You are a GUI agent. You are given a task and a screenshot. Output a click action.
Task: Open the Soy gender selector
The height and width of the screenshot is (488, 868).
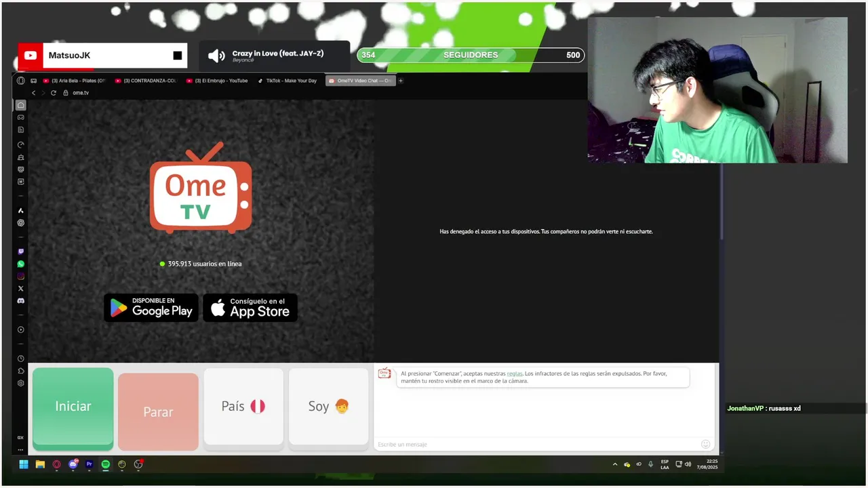point(329,407)
